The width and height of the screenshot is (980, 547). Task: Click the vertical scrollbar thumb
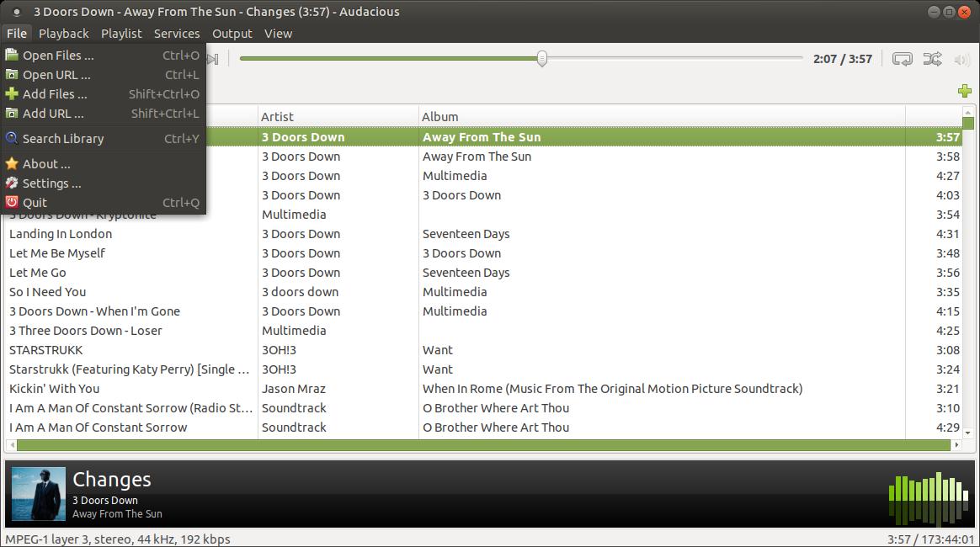(x=968, y=122)
